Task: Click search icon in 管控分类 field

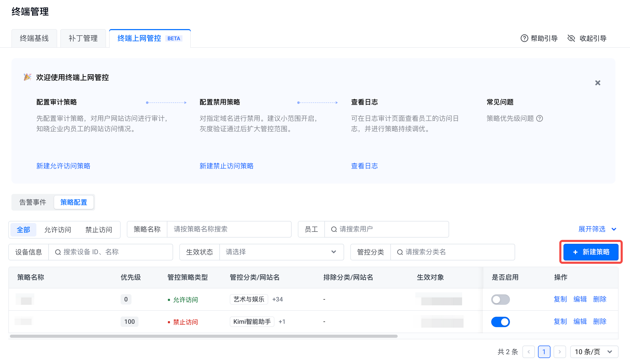Action: (400, 252)
